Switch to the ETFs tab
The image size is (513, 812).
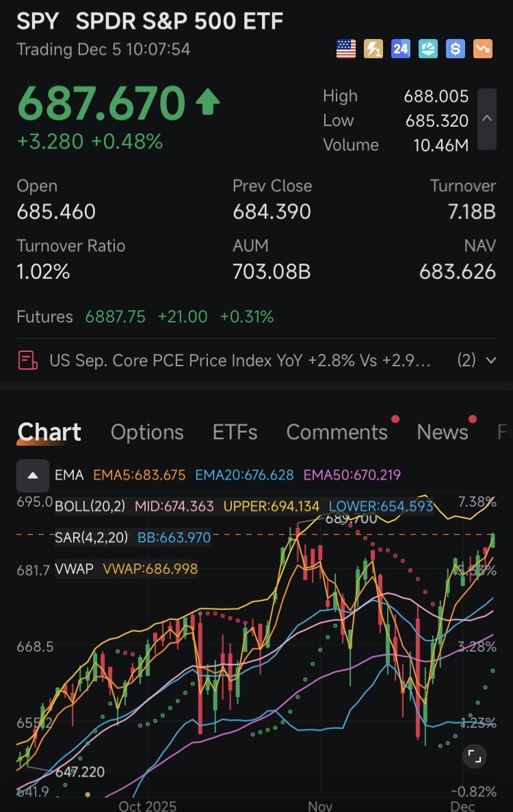tap(235, 432)
